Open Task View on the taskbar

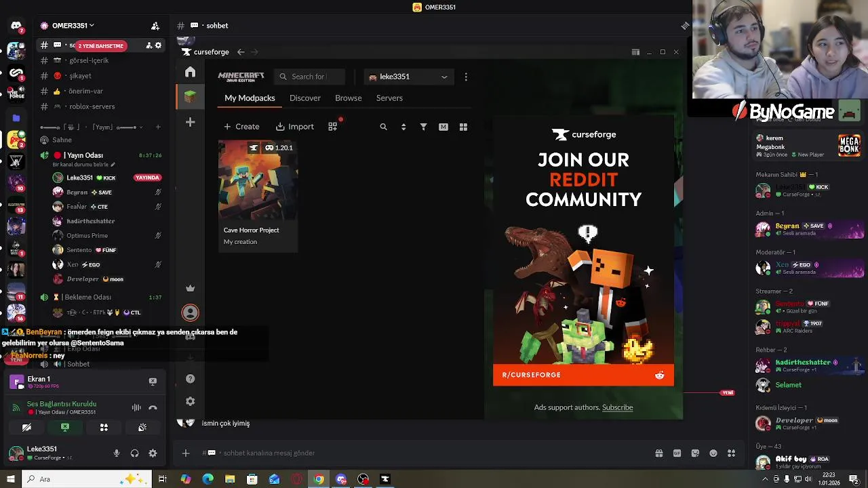(x=163, y=479)
